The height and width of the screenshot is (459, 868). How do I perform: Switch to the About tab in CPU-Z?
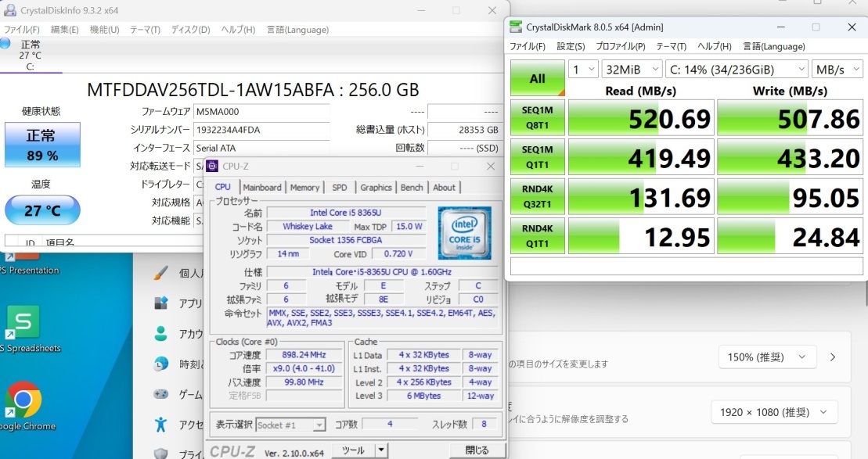[444, 188]
